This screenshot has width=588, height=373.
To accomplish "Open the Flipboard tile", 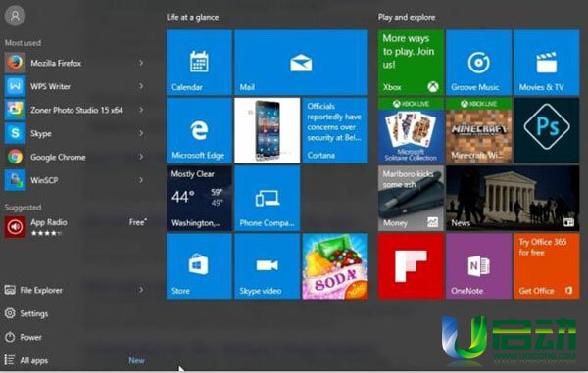I will point(411,266).
